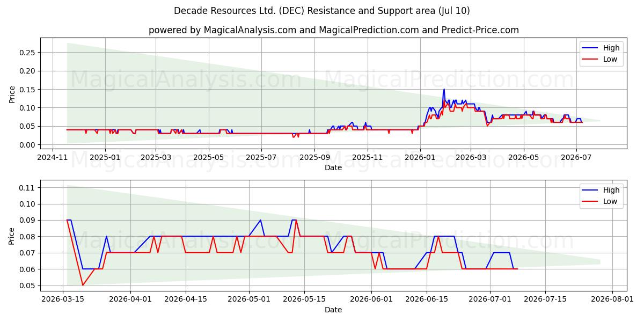Viewport: 644px width, 322px height.
Task: Click the '2026-06-15' label in bottom chart
Action: (427, 300)
